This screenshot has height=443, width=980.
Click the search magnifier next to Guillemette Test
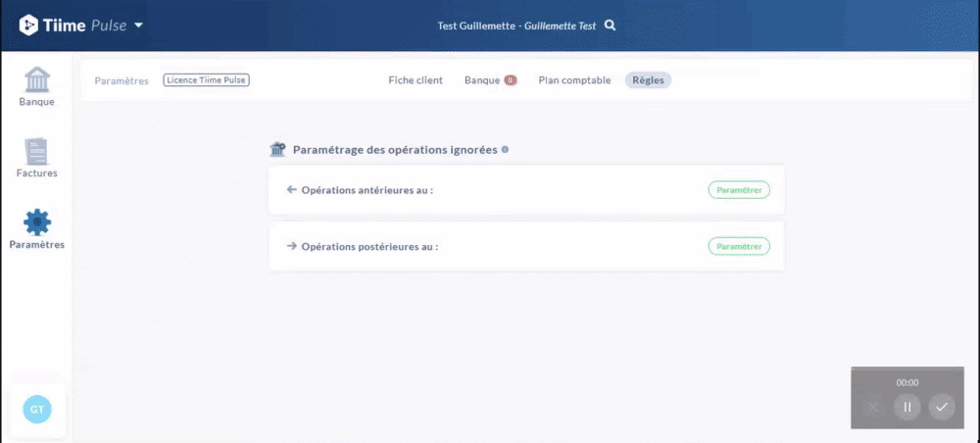(611, 25)
